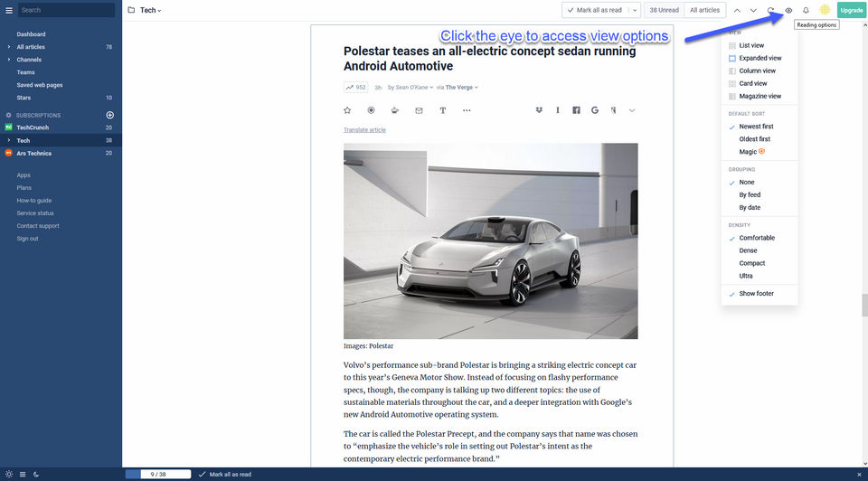Expand All articles in sidebar
The width and height of the screenshot is (868, 481).
pyautogui.click(x=8, y=47)
